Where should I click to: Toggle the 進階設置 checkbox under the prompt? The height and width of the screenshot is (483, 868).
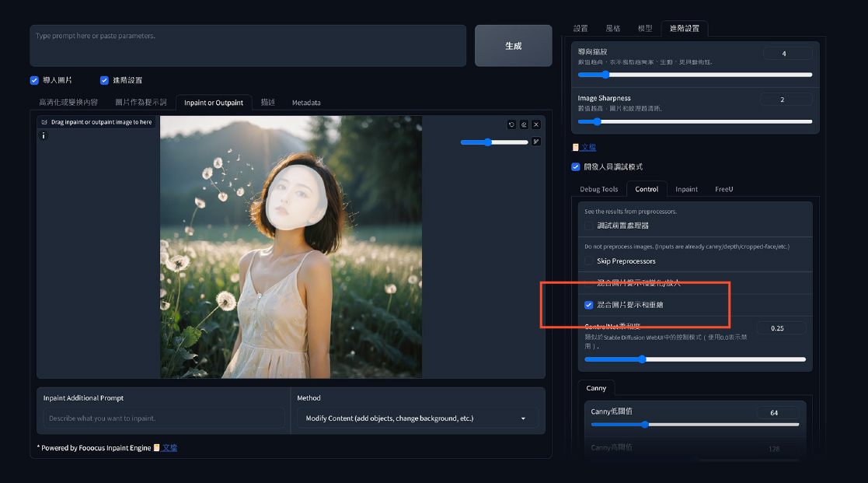click(x=104, y=80)
